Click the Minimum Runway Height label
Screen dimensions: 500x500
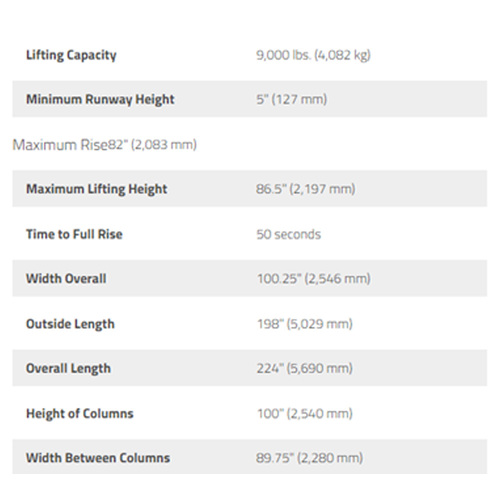[x=100, y=100]
